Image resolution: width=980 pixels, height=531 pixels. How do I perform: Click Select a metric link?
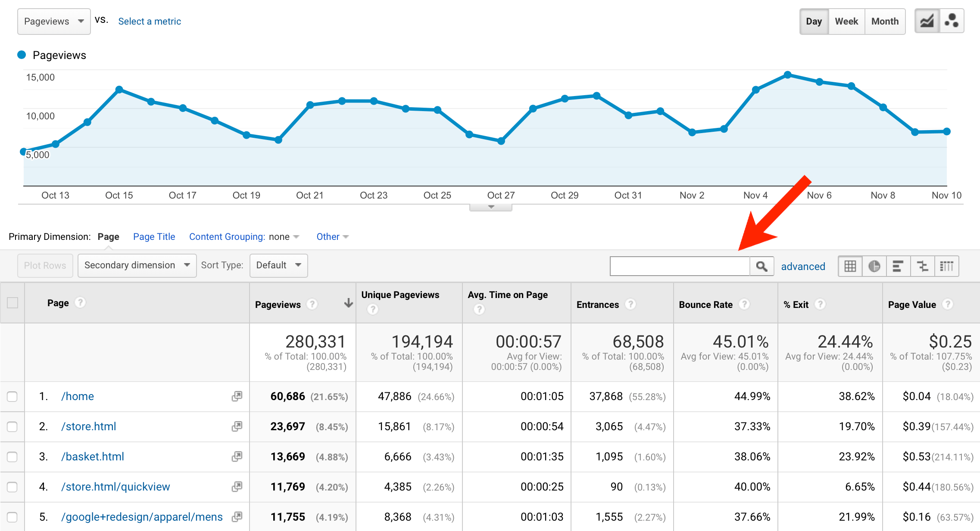150,22
